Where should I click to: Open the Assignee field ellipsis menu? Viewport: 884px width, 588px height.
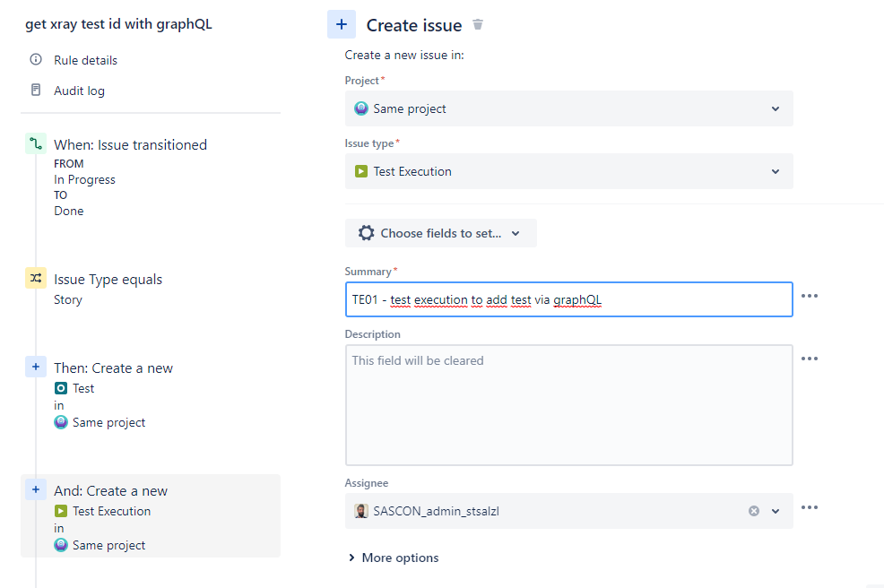810,507
